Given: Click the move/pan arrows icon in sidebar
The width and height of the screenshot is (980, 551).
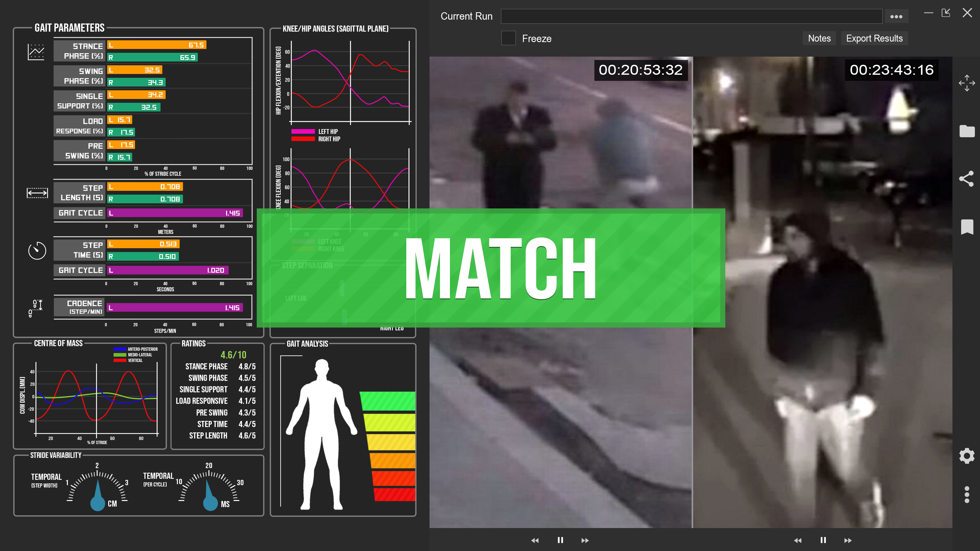Looking at the screenshot, I should pyautogui.click(x=967, y=83).
